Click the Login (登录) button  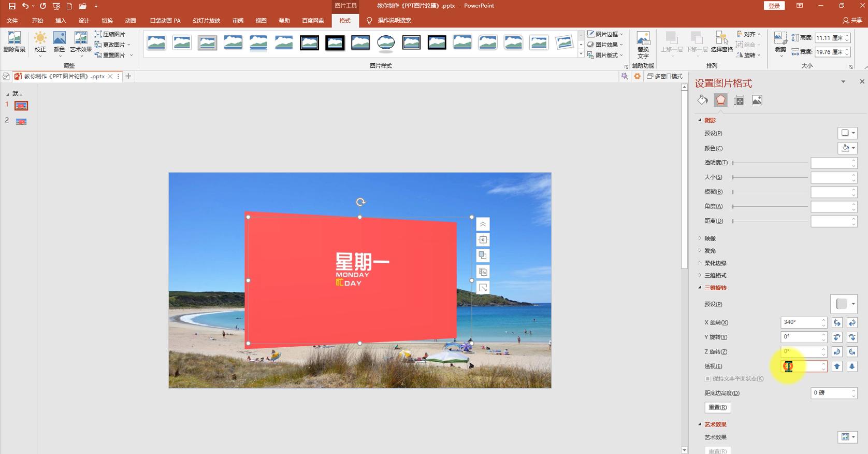pos(774,6)
